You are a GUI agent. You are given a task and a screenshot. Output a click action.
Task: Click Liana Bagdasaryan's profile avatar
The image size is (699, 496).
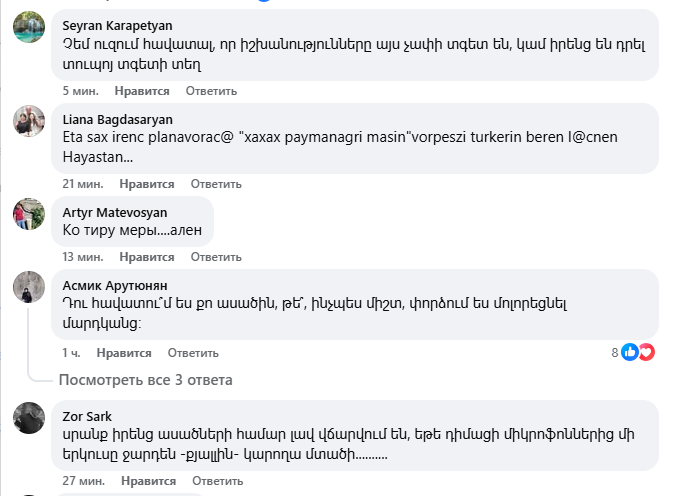click(28, 121)
